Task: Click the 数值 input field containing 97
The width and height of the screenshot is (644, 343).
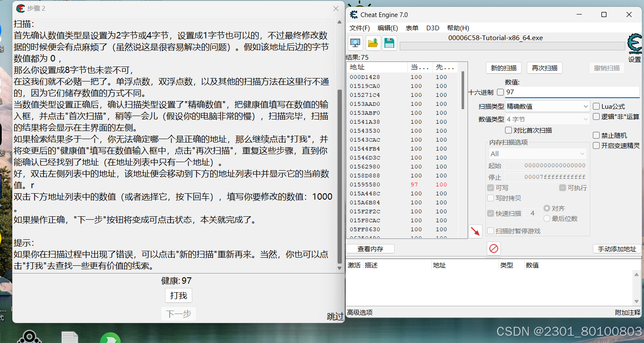Action: (x=572, y=92)
